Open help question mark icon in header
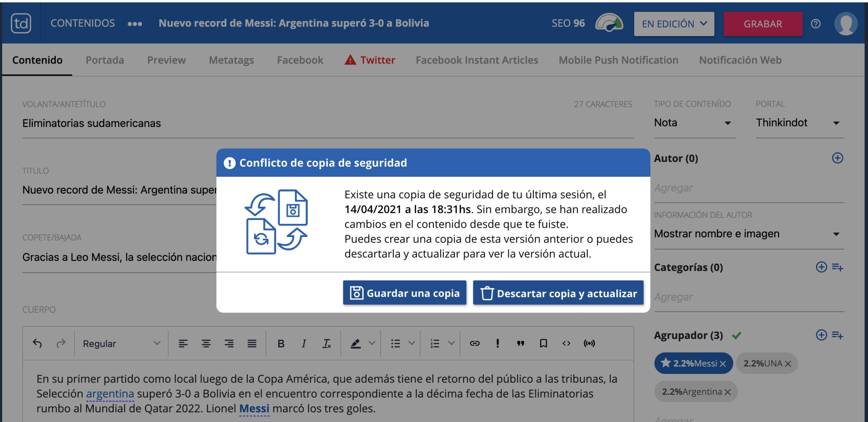The height and width of the screenshot is (422, 868). pyautogui.click(x=815, y=24)
